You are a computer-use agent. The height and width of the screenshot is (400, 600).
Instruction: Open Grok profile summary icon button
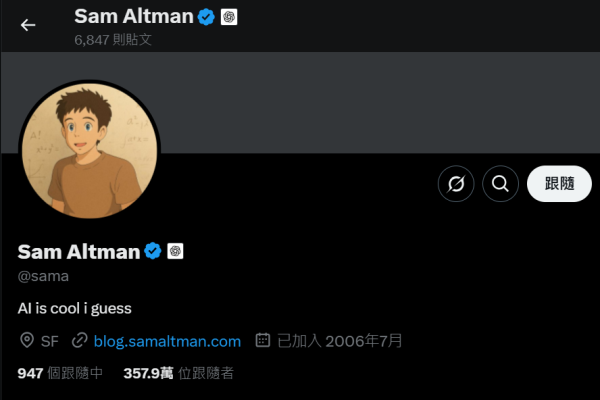456,183
